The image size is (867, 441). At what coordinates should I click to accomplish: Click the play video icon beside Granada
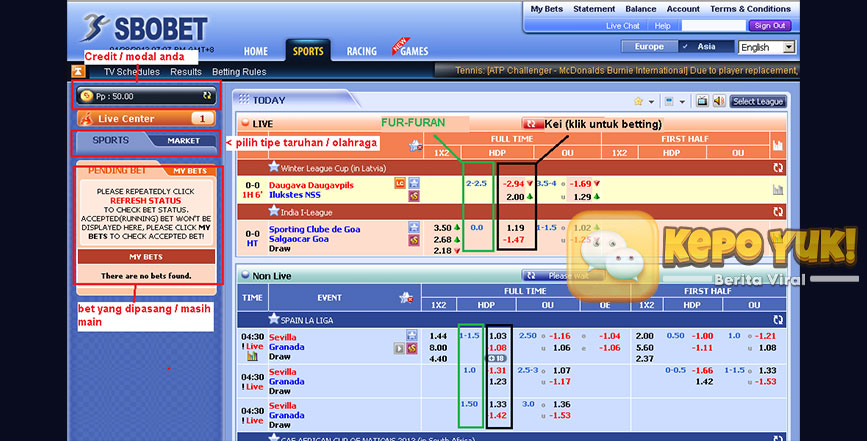pos(399,348)
